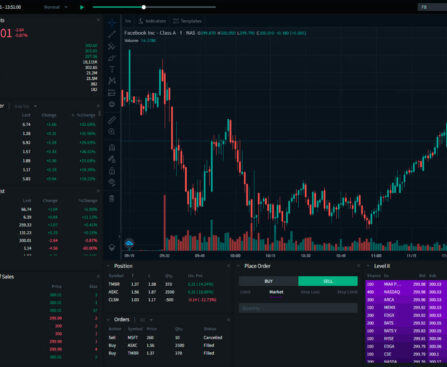Viewport: 447px width, 367px height.
Task: Click NASDAQ row in Level II
Action: pyautogui.click(x=406, y=292)
